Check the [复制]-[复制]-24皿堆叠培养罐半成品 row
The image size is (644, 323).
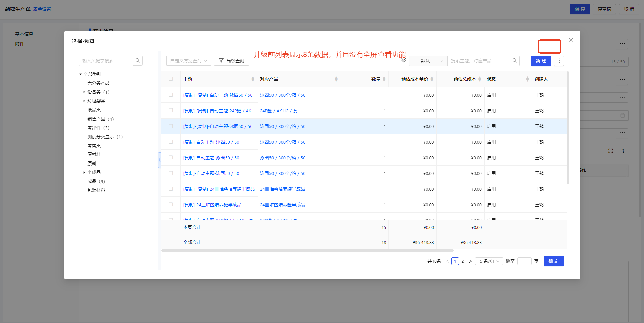[171, 189]
